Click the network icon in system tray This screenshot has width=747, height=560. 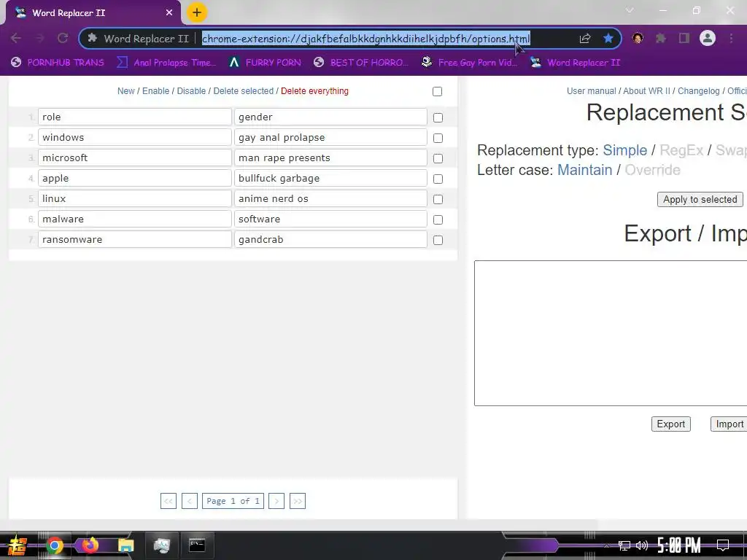point(624,545)
